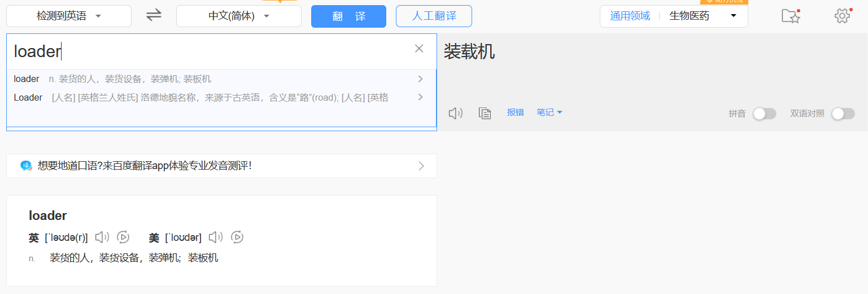
Task: Select the 通用领域 domain tab
Action: pos(630,16)
